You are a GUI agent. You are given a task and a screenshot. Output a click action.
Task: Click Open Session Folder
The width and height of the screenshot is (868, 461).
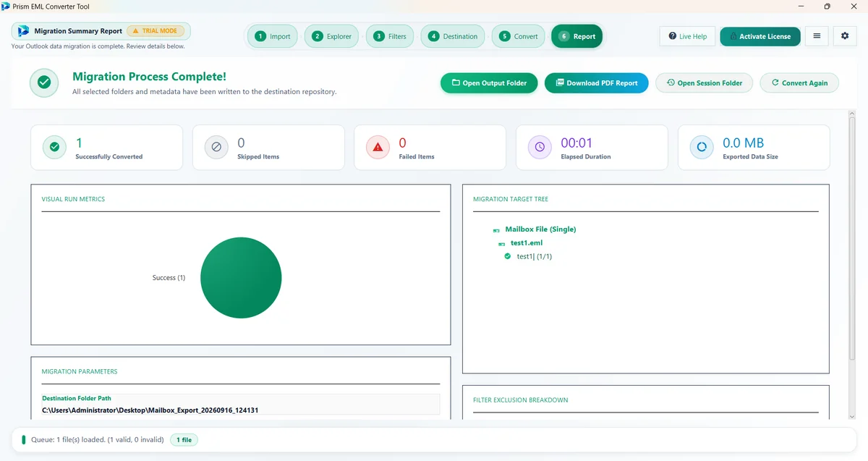(704, 83)
